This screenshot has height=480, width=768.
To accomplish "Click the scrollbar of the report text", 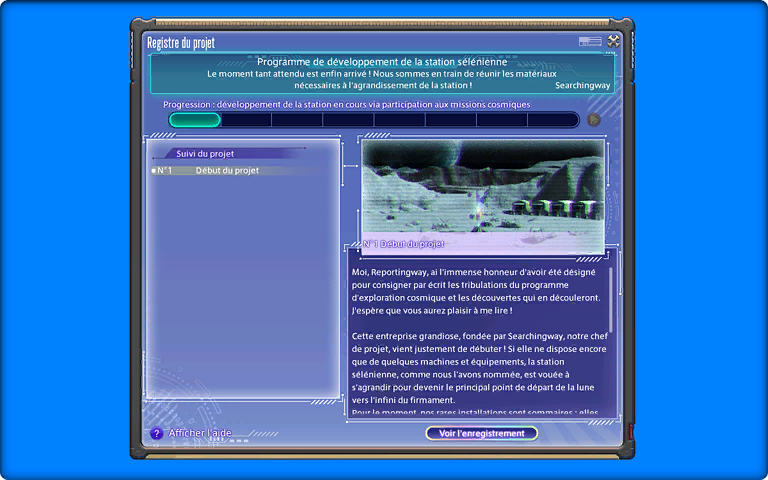I will (611, 292).
